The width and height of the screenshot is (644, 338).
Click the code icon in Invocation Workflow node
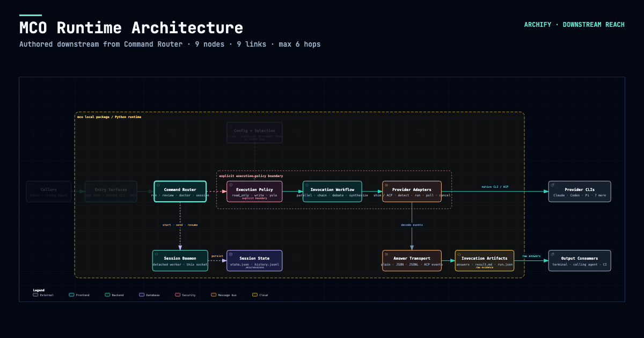coord(306,185)
